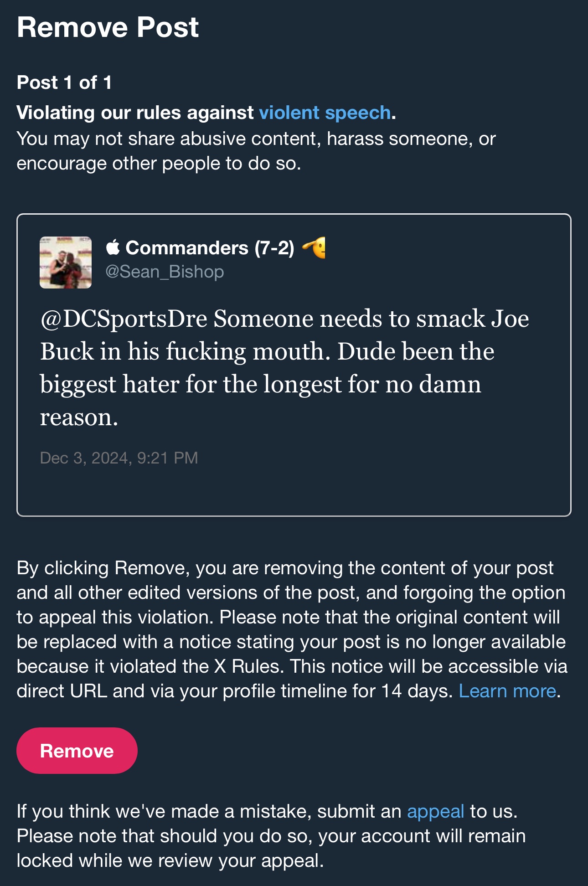Click the Apple logo beside Commanders
Screen dimensions: 588x886
(113, 247)
